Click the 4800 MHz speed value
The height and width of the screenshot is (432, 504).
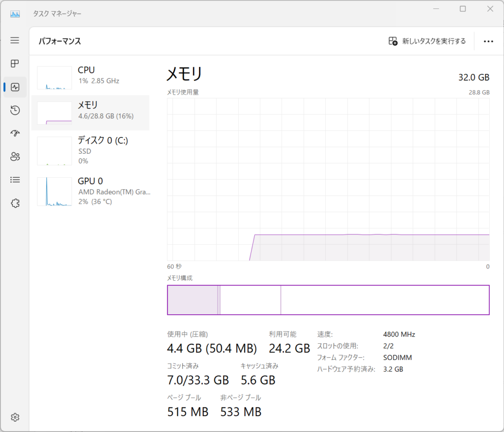pos(399,334)
